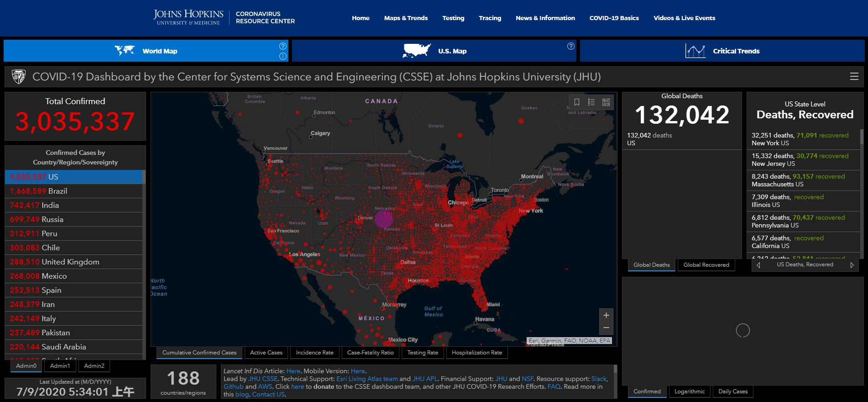Open the FAQ link

[x=554, y=386]
